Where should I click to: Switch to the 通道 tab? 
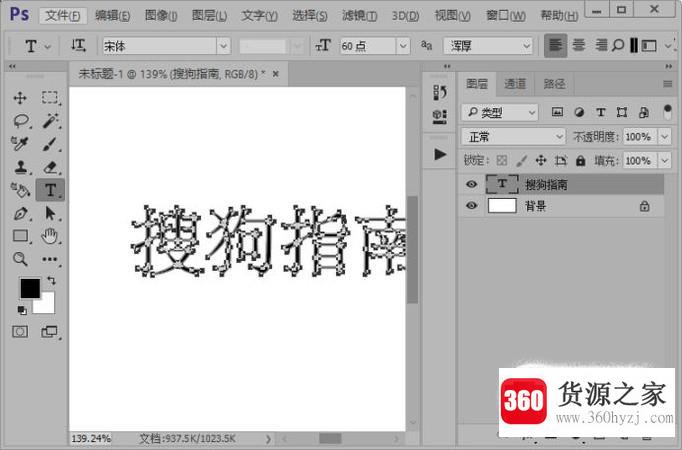[x=515, y=83]
